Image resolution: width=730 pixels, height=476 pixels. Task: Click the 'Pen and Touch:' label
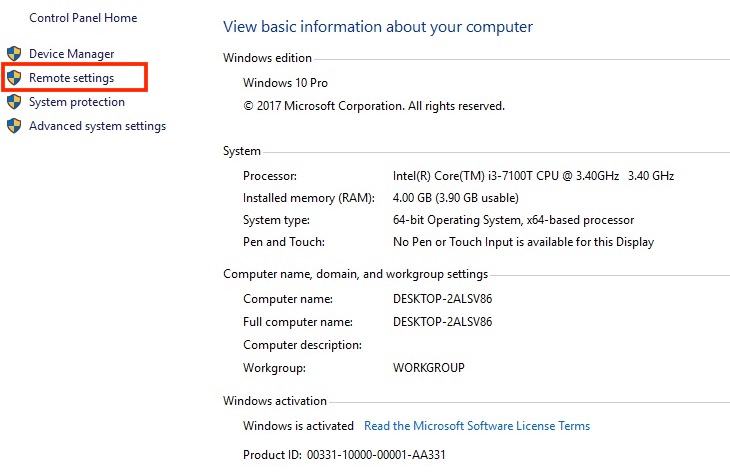coord(284,242)
